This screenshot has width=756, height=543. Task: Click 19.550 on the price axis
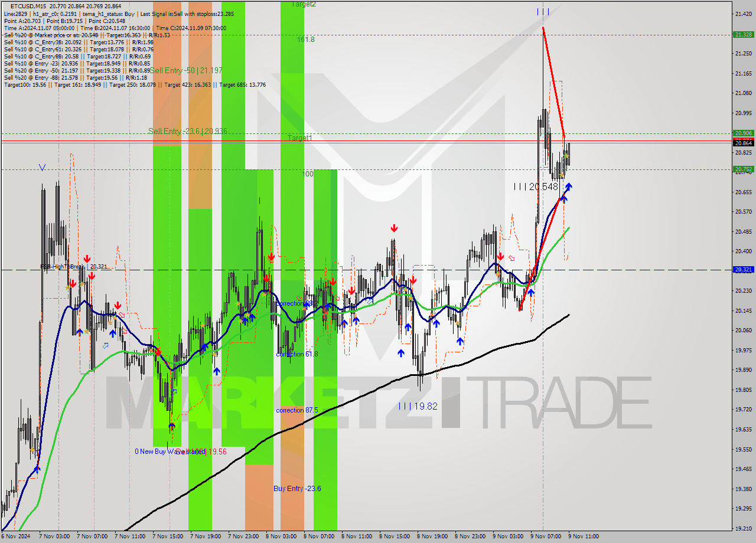coord(743,449)
